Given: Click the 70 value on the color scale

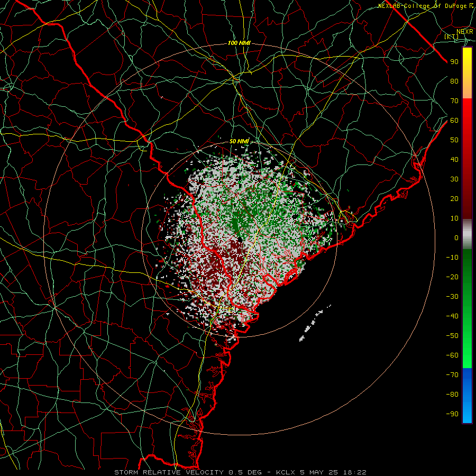Looking at the screenshot, I should 454,101.
